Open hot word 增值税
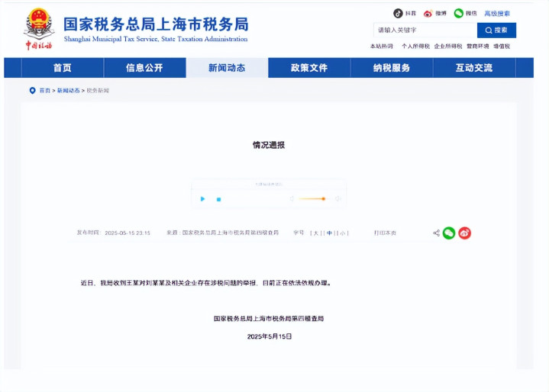This screenshot has width=549, height=392. (x=502, y=47)
